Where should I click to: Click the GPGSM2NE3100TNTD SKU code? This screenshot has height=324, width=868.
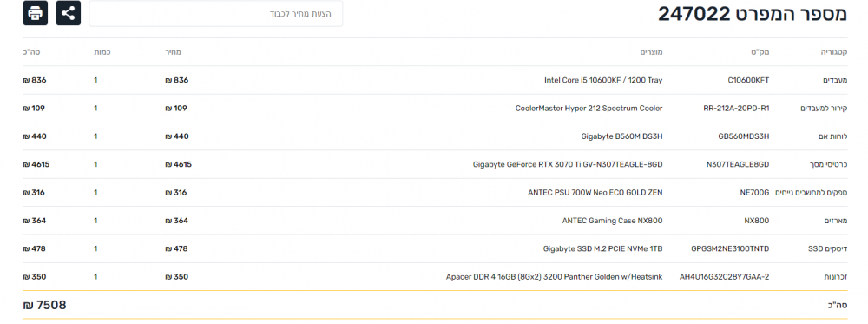pyautogui.click(x=730, y=248)
